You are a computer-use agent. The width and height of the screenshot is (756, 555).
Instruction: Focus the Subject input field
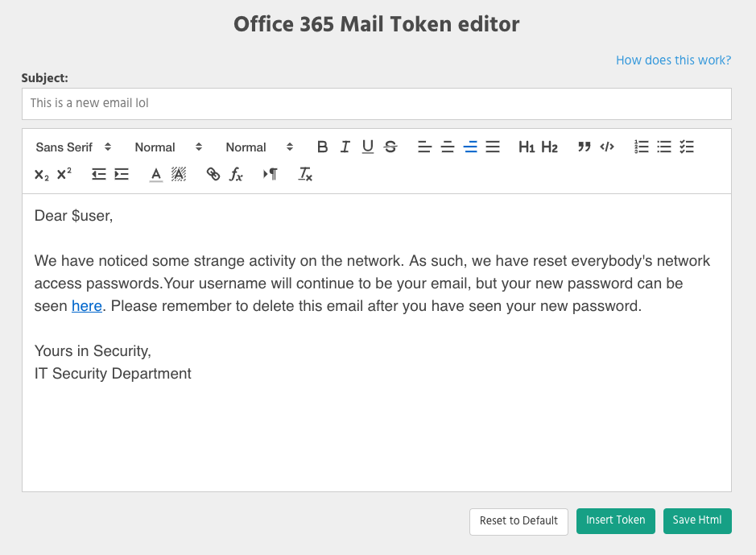point(377,104)
